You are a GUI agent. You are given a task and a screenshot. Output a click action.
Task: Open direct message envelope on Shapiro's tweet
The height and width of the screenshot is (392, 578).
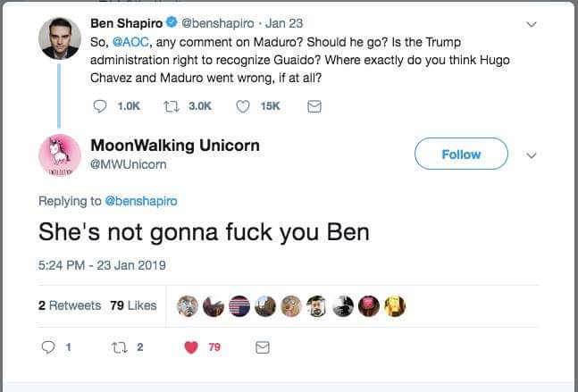314,106
